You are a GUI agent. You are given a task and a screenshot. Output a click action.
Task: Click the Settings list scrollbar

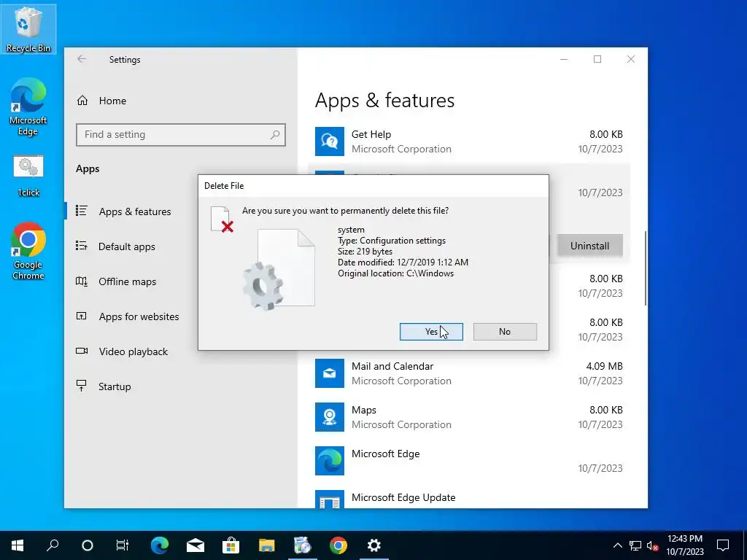pos(646,268)
